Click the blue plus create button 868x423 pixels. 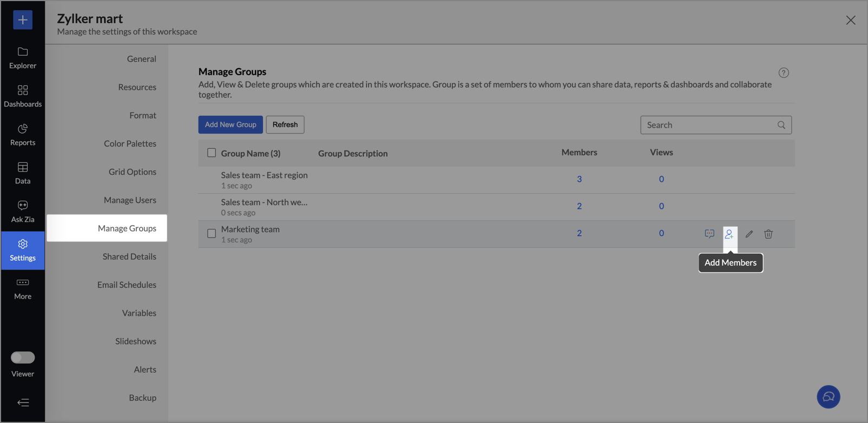23,20
